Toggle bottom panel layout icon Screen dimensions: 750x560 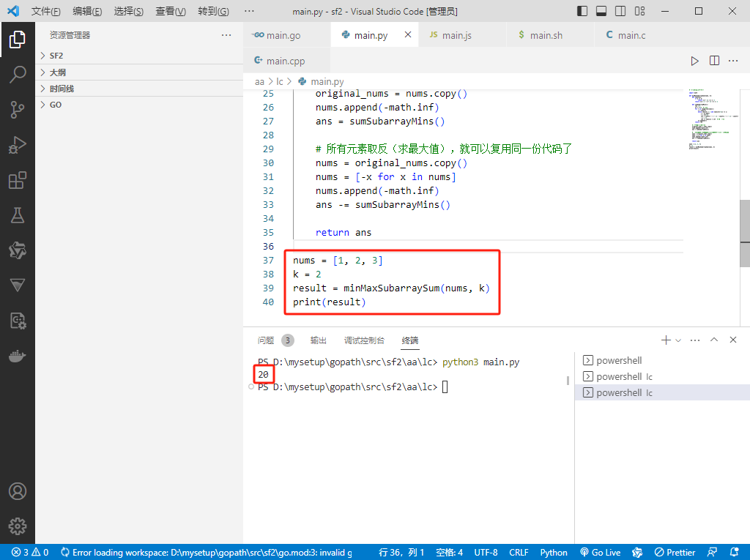coord(601,11)
